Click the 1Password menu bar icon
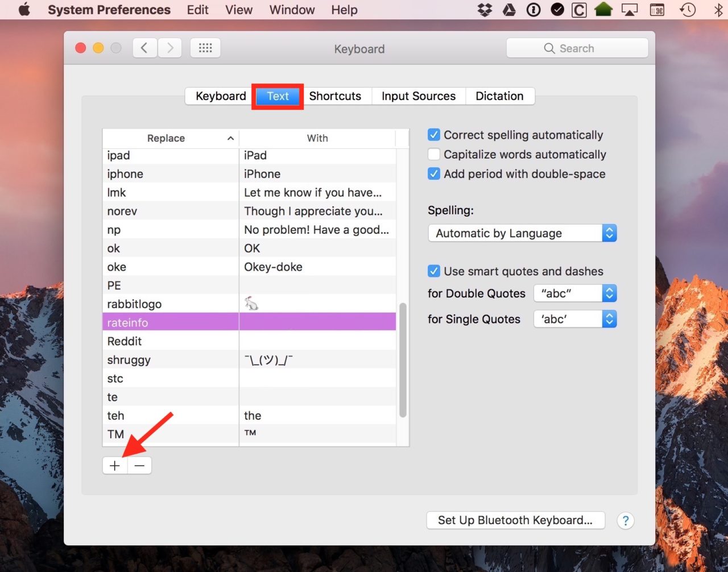Screen dimensions: 728x572 point(533,10)
